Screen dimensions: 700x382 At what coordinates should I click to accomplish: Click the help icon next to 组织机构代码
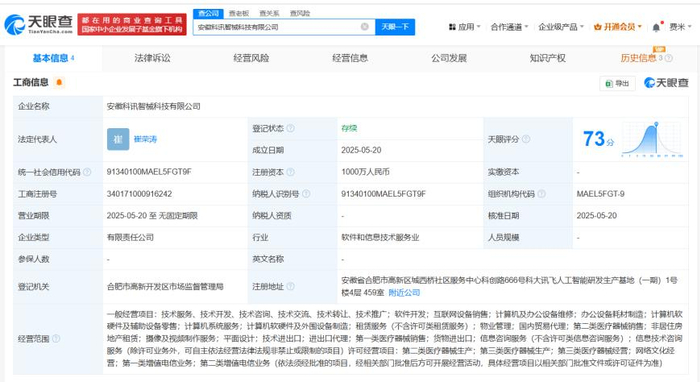point(542,194)
